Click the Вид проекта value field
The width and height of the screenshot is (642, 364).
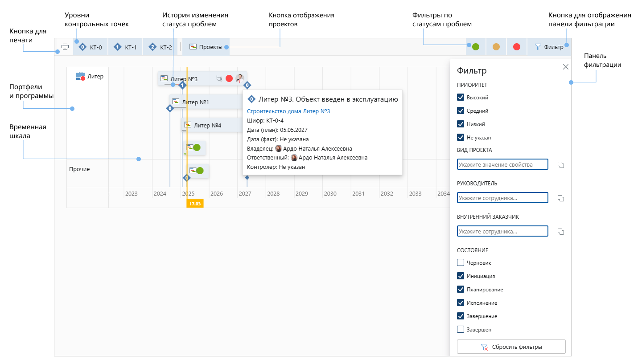tap(502, 164)
